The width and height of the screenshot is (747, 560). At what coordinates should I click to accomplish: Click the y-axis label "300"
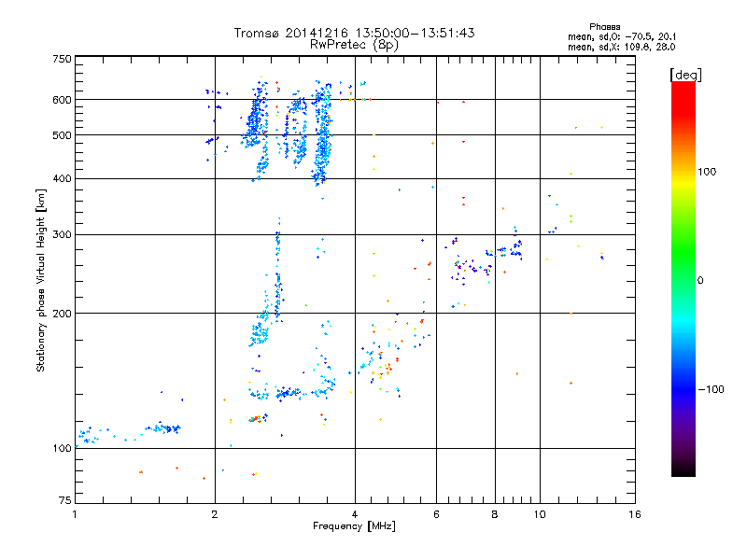[62, 234]
